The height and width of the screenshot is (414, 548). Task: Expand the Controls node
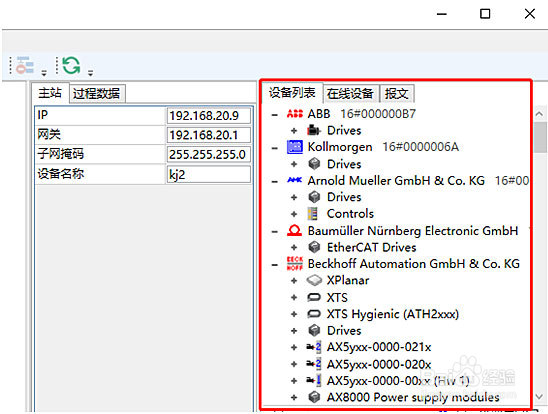[294, 214]
